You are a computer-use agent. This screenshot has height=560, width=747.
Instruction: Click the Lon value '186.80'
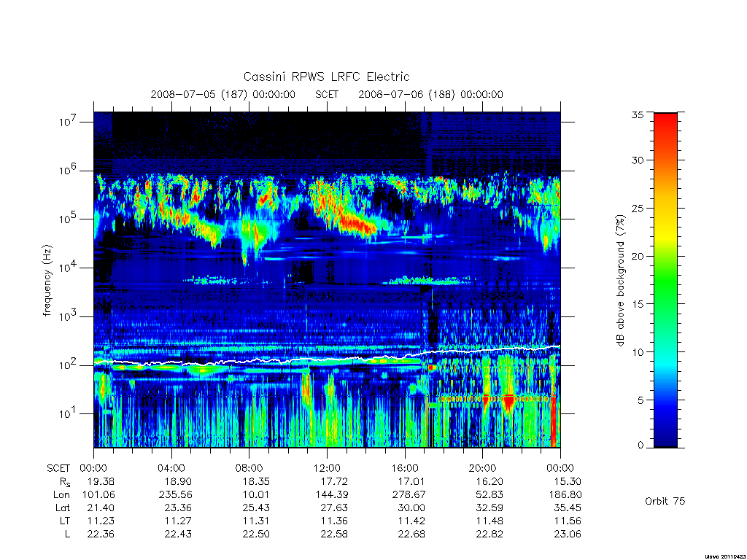pos(565,495)
